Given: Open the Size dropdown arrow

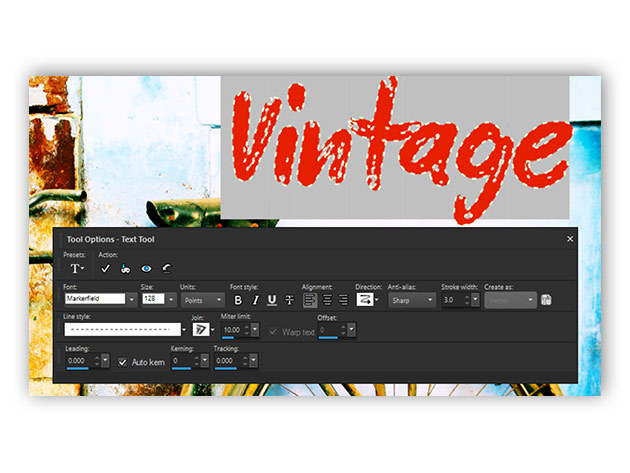Looking at the screenshot, I should point(171,300).
